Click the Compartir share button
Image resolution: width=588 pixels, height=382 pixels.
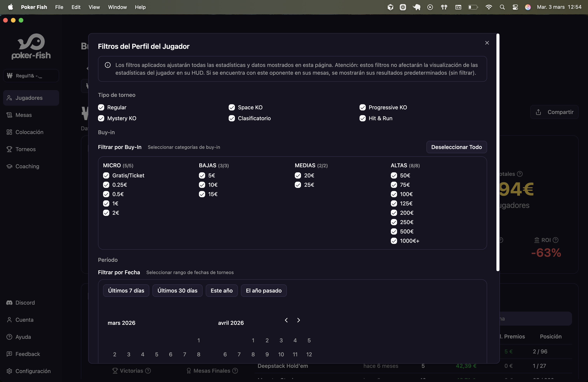point(554,112)
